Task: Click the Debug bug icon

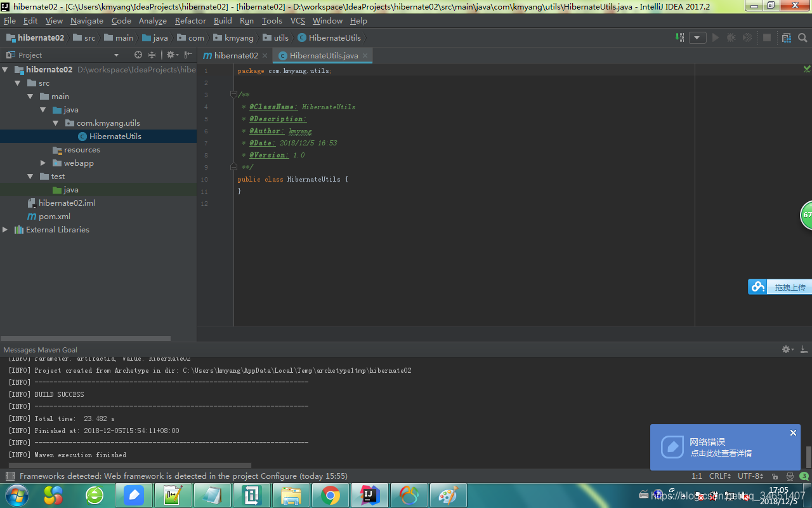Action: coord(731,37)
